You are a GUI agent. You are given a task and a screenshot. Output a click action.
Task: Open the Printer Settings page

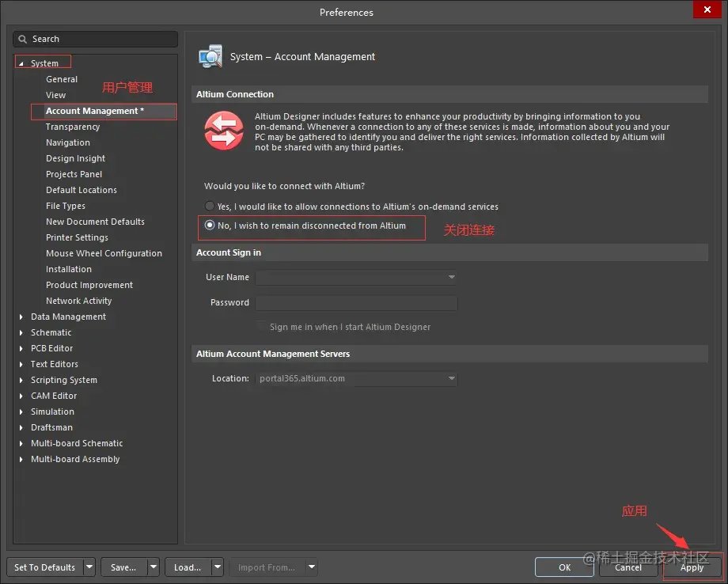pyautogui.click(x=77, y=237)
